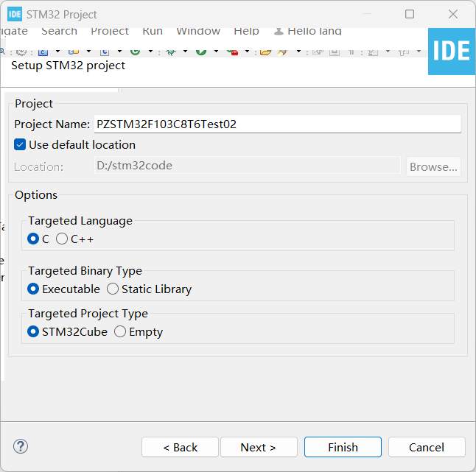Toggle the Use default location checkbox
Image resolution: width=476 pixels, height=472 pixels.
pos(20,145)
